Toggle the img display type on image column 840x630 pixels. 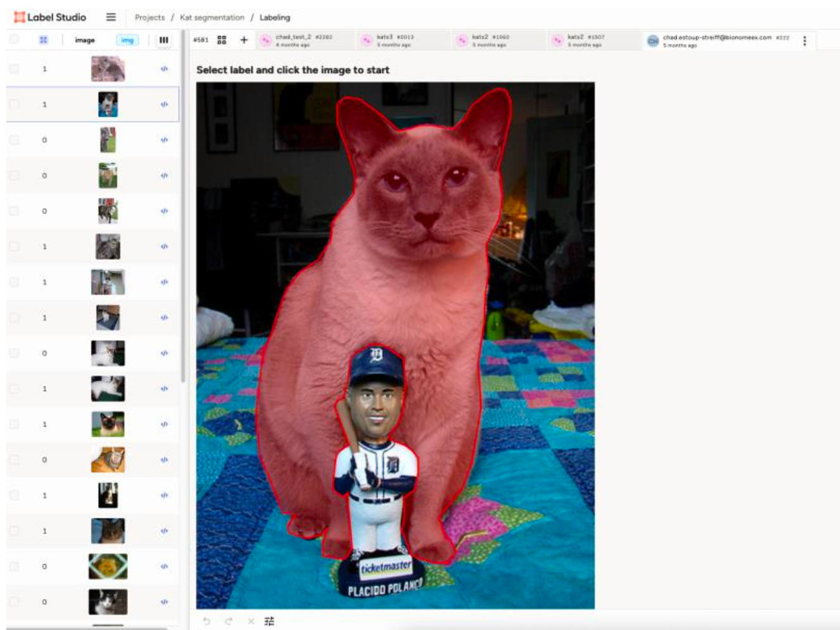click(x=127, y=40)
